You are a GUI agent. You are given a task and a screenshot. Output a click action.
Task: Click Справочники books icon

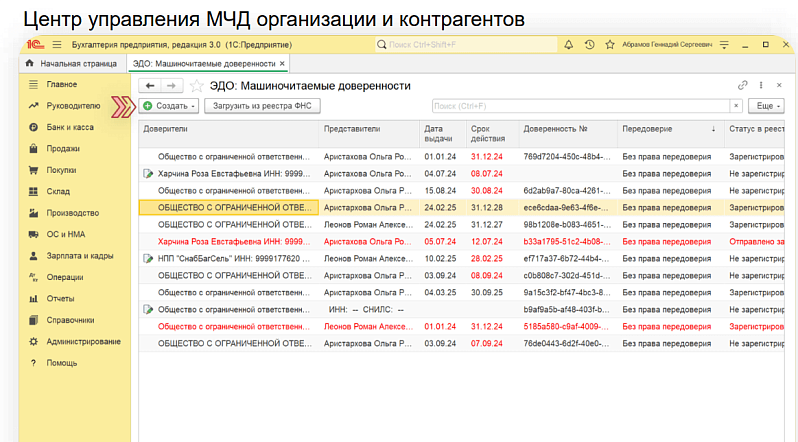coord(34,320)
